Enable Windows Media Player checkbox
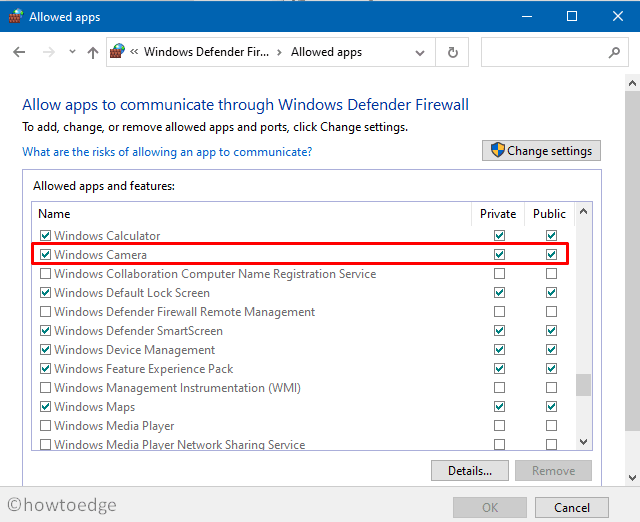640x522 pixels. 45,426
